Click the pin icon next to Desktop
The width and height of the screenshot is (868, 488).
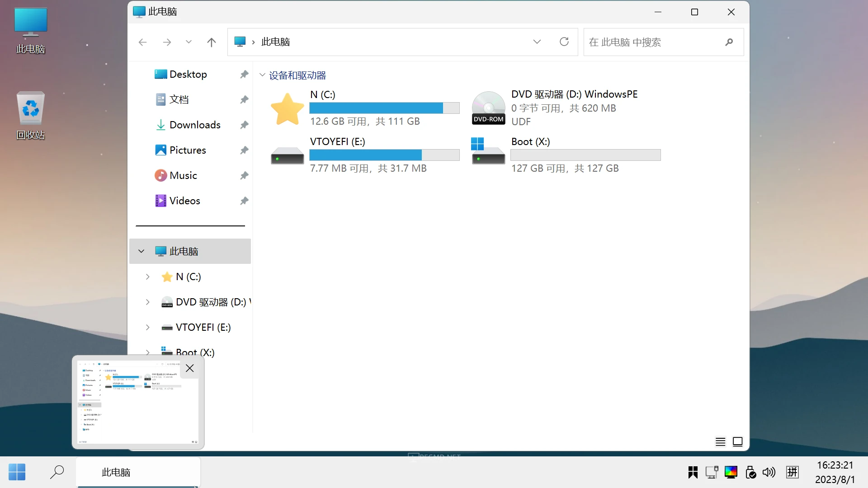click(244, 74)
